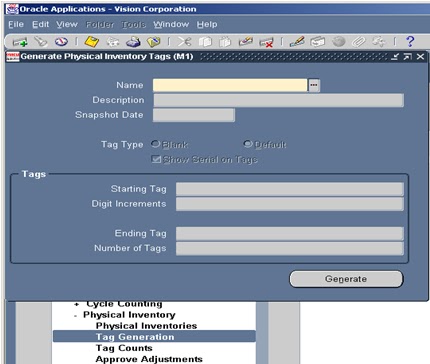Click the Generate Physical Inventory Tags window icon
This screenshot has height=364, width=430.
click(x=13, y=57)
